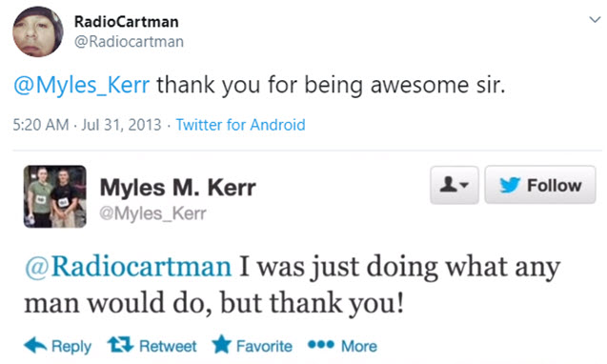The image size is (607, 364).
Task: Click the Myles M. Kerr display name
Action: pos(177,188)
